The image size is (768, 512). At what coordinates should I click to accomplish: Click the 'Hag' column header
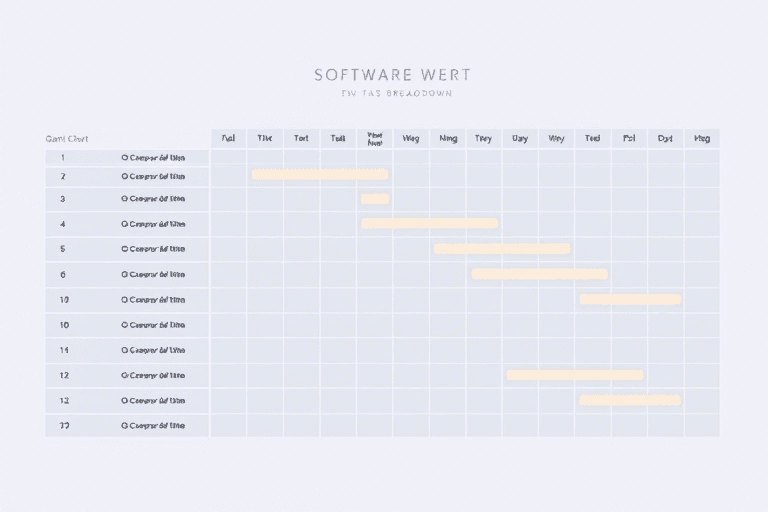[x=702, y=139]
